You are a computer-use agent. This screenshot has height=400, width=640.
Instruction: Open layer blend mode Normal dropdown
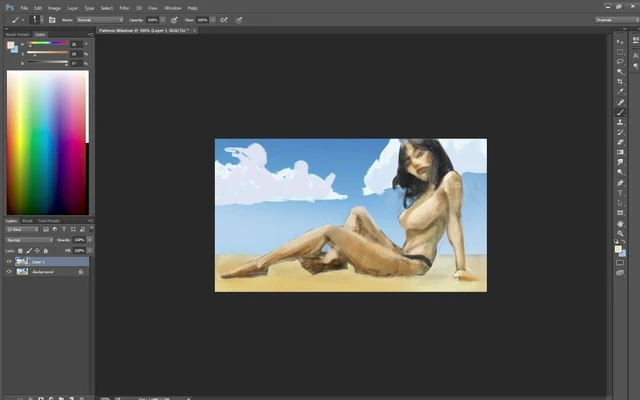(29, 240)
